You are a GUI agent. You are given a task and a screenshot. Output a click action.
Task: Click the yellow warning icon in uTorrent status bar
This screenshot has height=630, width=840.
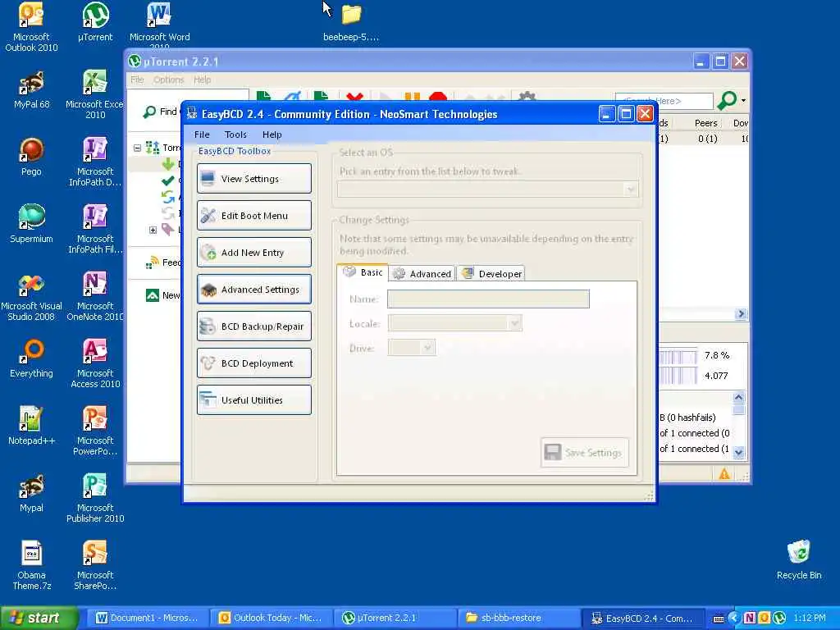click(x=724, y=473)
